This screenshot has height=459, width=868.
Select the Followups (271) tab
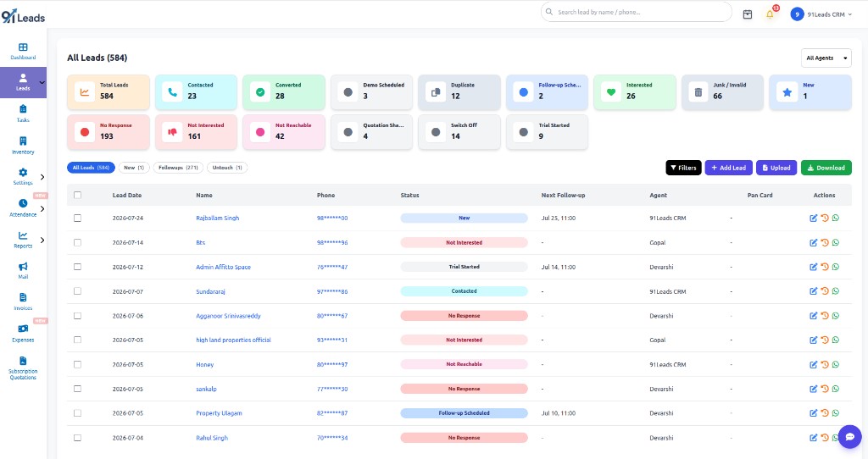click(x=178, y=168)
